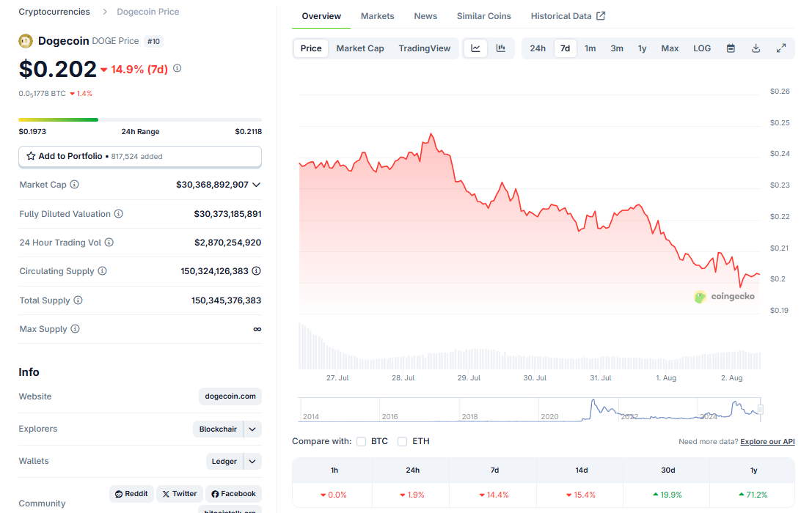Click trading volume value $2,870,254,920
This screenshot has width=812, height=513.
[228, 243]
